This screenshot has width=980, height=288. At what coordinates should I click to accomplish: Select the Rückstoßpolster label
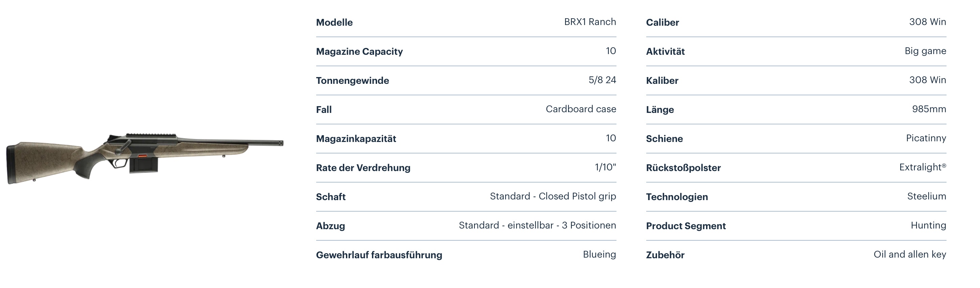683,168
